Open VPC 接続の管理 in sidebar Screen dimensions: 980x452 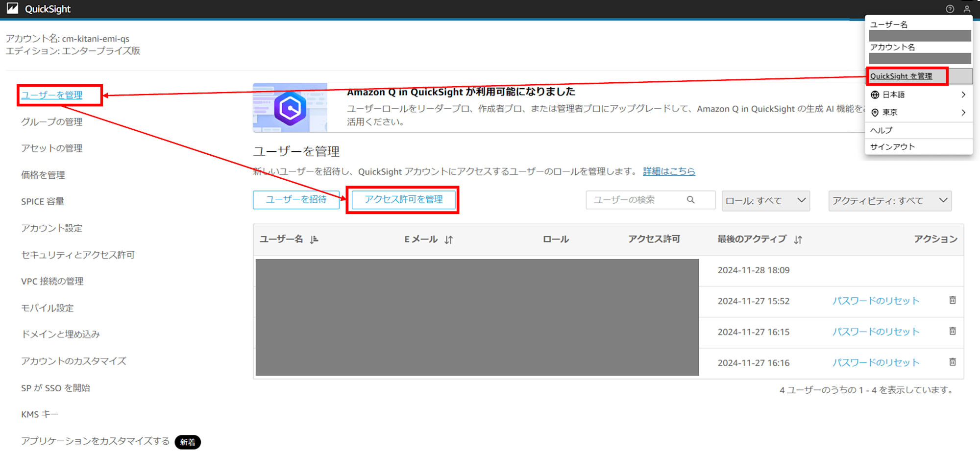[52, 281]
